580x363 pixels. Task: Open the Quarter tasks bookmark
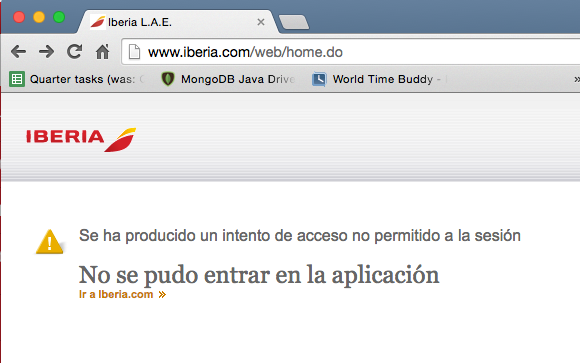coord(77,79)
